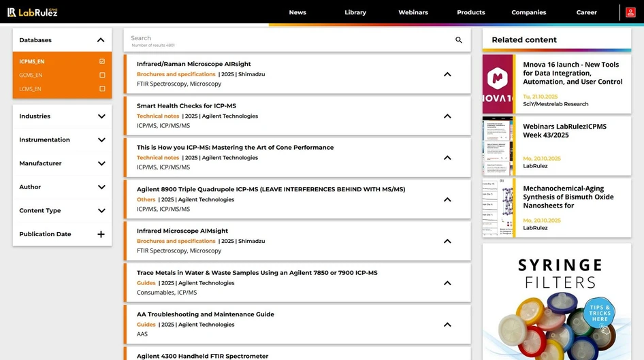Screen dimensions: 644x360
Task: Open the Webinars menu
Action: coord(413,12)
